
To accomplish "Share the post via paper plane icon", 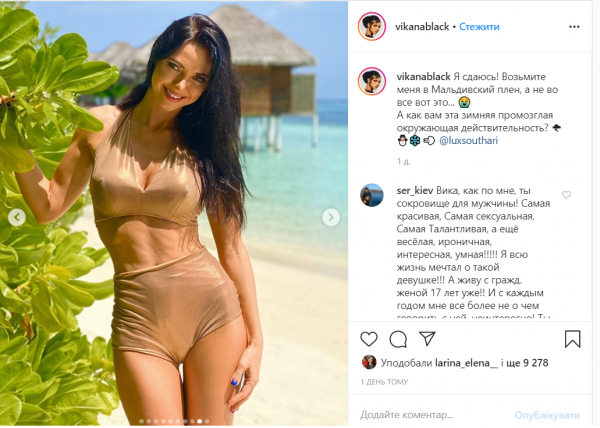I will (427, 338).
